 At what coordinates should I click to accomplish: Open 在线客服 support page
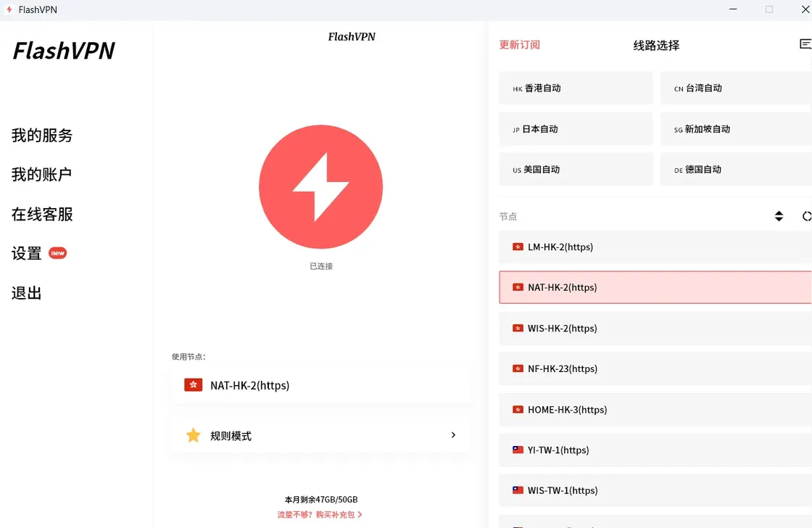tap(42, 214)
